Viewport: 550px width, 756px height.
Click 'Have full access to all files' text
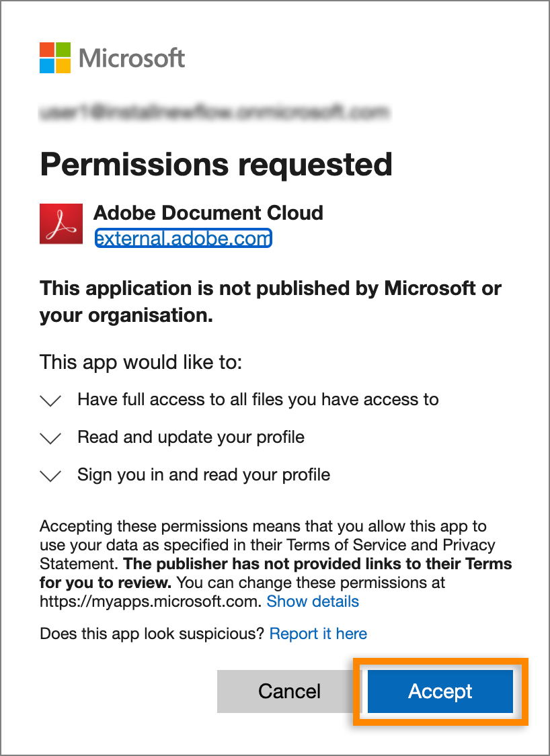pyautogui.click(x=258, y=400)
